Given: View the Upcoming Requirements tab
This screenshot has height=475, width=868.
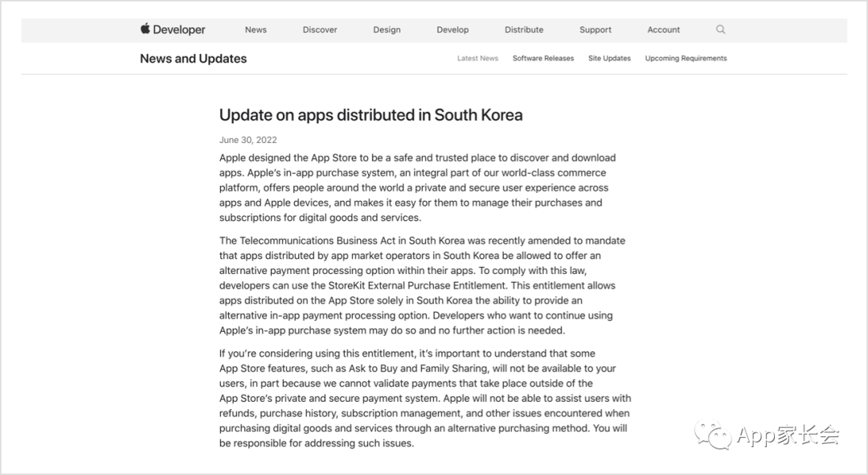Looking at the screenshot, I should click(x=686, y=59).
